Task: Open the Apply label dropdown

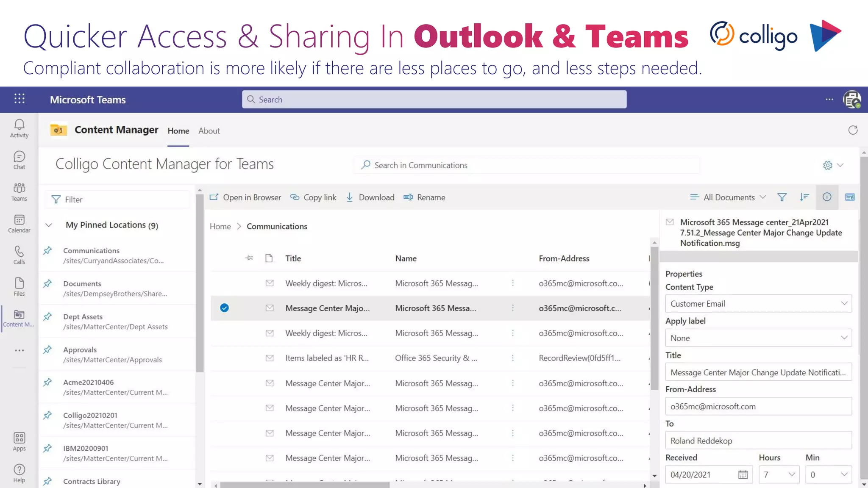Action: [758, 338]
